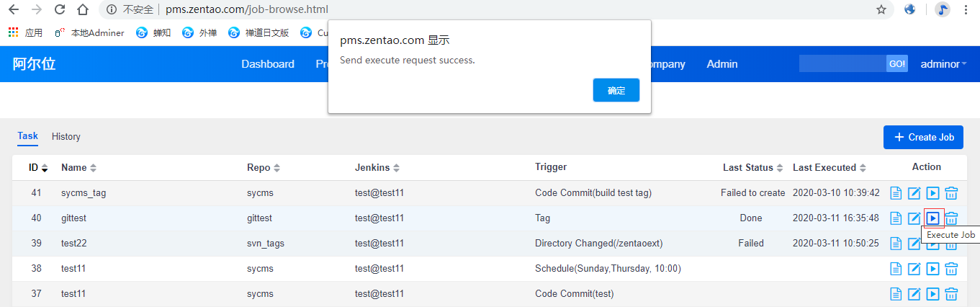Image resolution: width=980 pixels, height=307 pixels.
Task: Reload the page using browser refresh icon
Action: point(60,9)
